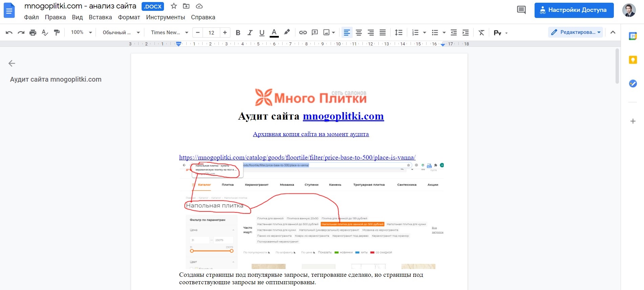Align text right

click(371, 33)
